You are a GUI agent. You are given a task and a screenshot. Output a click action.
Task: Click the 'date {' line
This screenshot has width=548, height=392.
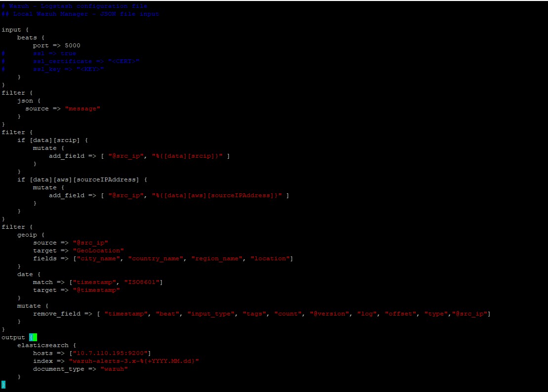click(29, 274)
